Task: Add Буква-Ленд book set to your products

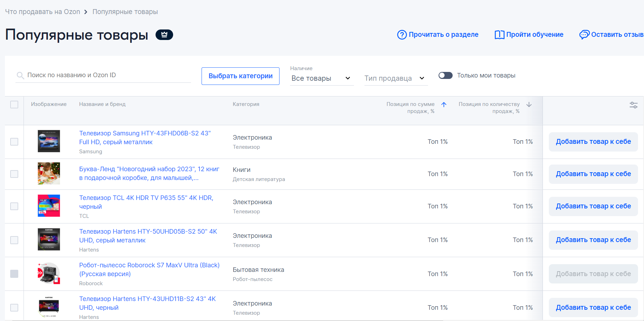Action: 593,174
